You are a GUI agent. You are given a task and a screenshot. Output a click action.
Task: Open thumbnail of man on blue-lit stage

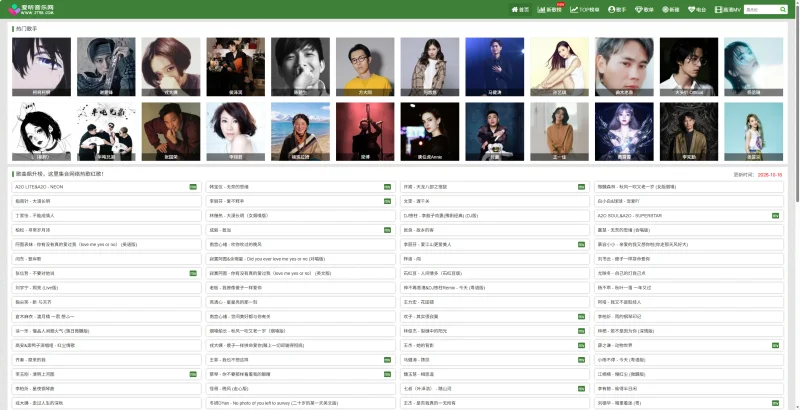(494, 67)
